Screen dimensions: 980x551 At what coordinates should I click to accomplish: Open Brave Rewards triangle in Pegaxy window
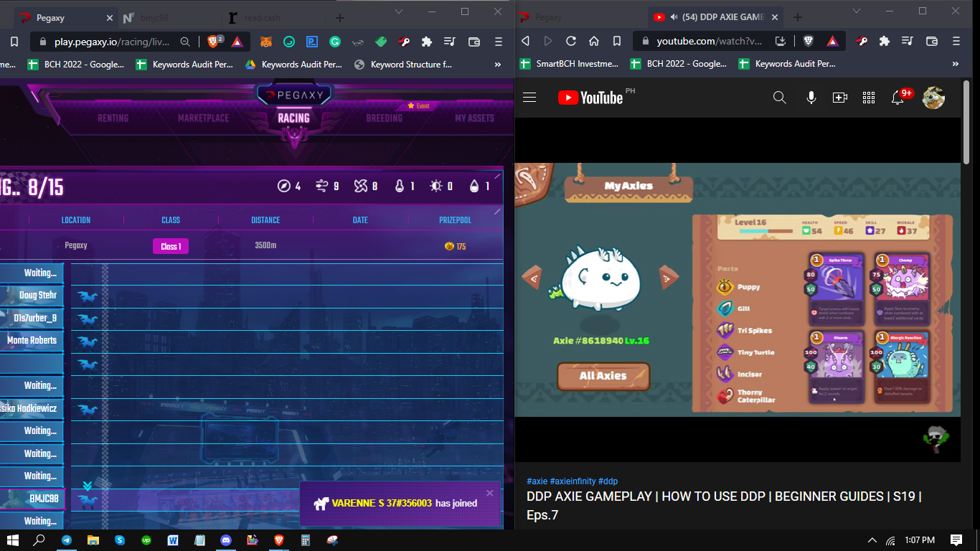[x=237, y=42]
